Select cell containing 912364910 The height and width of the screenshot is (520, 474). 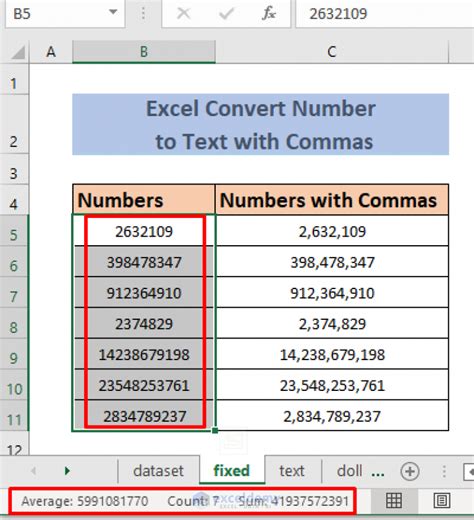[x=144, y=292]
